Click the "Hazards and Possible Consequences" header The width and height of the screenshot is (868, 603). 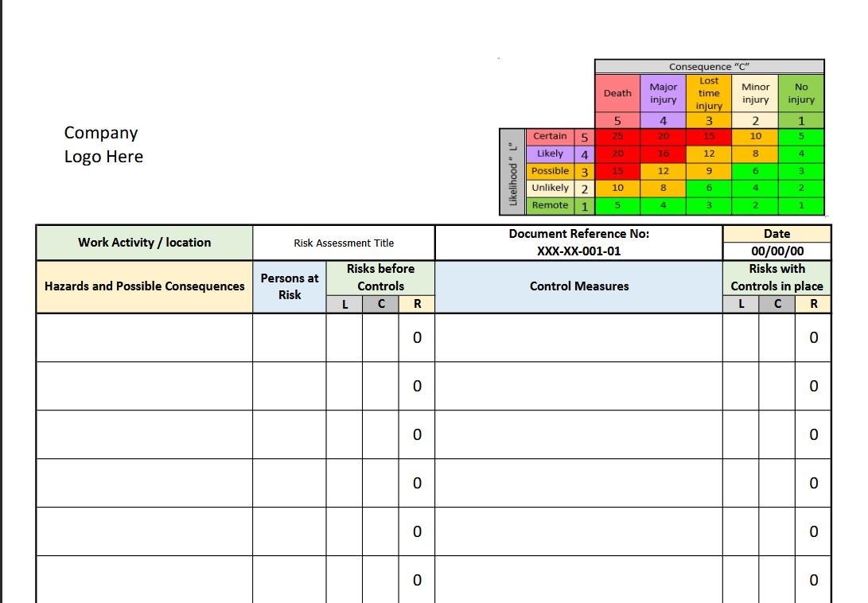[x=144, y=286]
